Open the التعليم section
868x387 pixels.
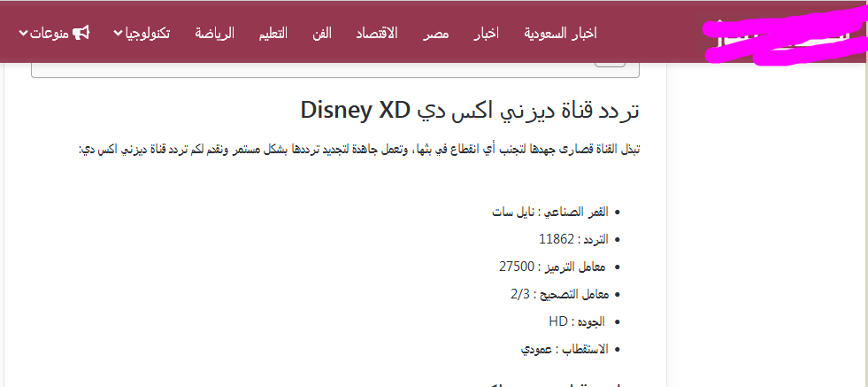pos(273,34)
